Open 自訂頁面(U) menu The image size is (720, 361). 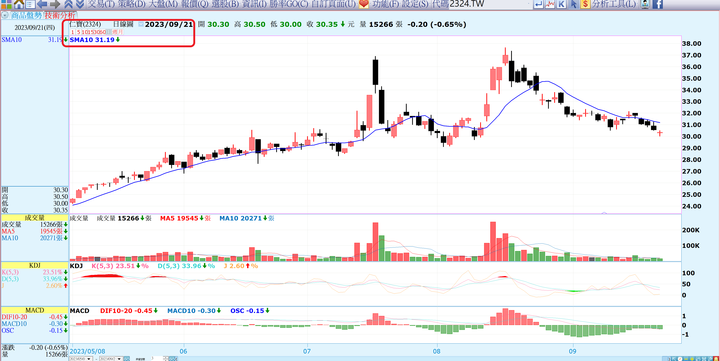333,4
